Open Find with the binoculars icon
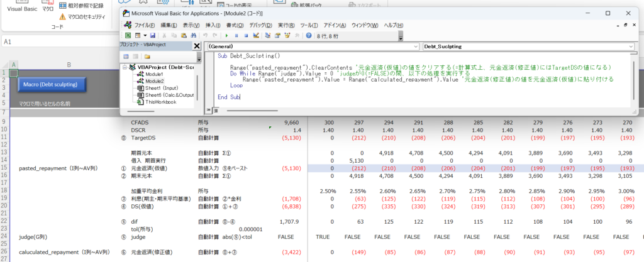644x262 pixels. pos(194,36)
